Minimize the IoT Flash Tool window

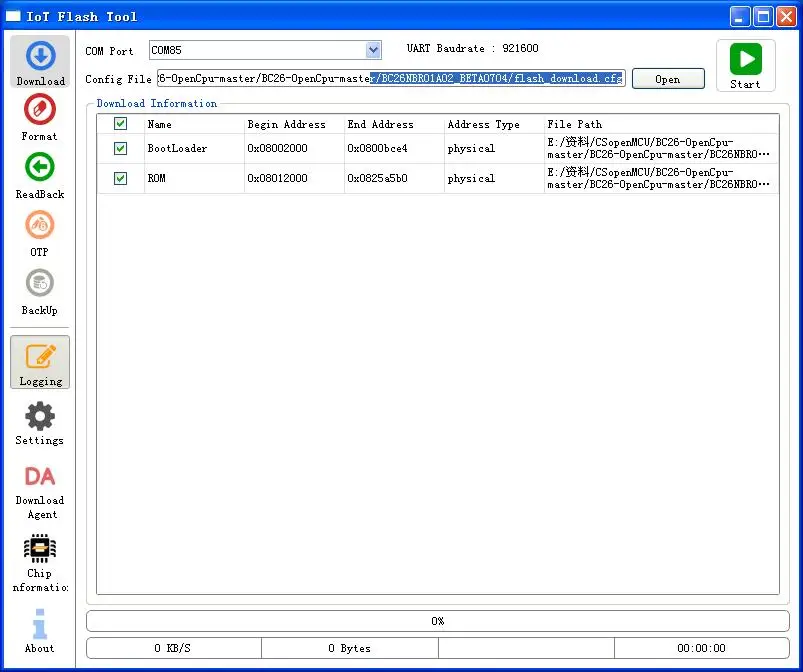tap(740, 16)
